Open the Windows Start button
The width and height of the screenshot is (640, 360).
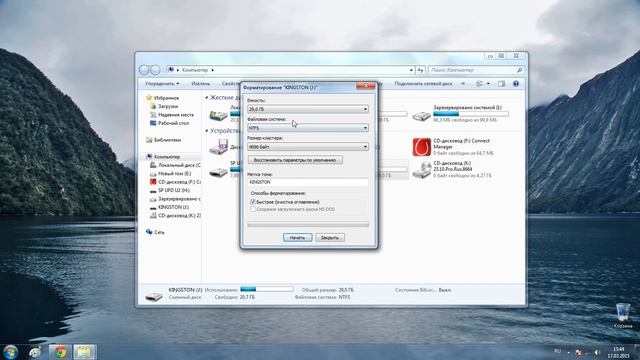point(10,352)
